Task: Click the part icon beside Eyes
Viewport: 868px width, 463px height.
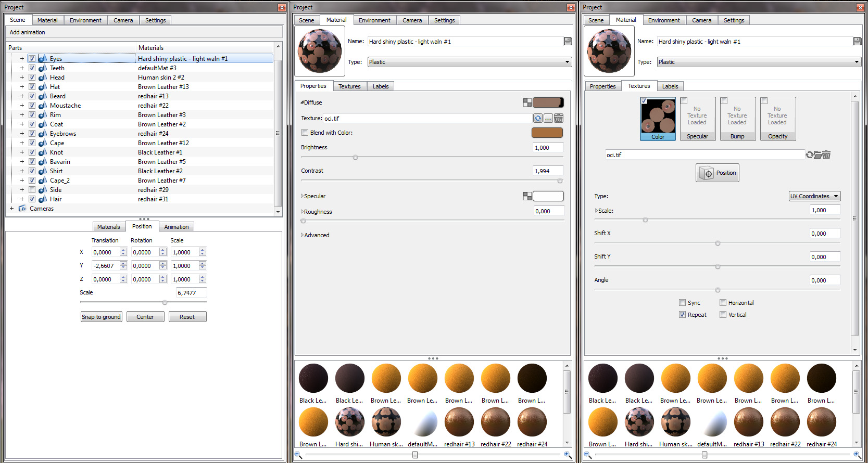Action: point(43,59)
